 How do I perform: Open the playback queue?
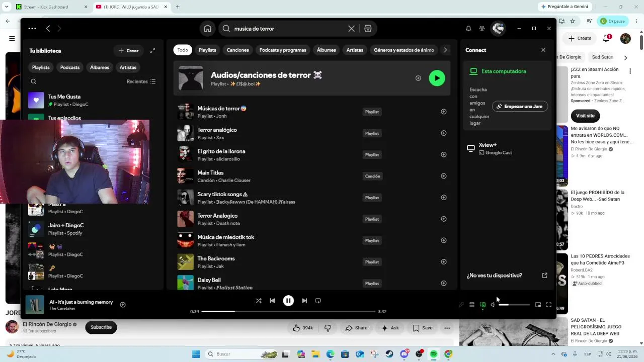(472, 305)
